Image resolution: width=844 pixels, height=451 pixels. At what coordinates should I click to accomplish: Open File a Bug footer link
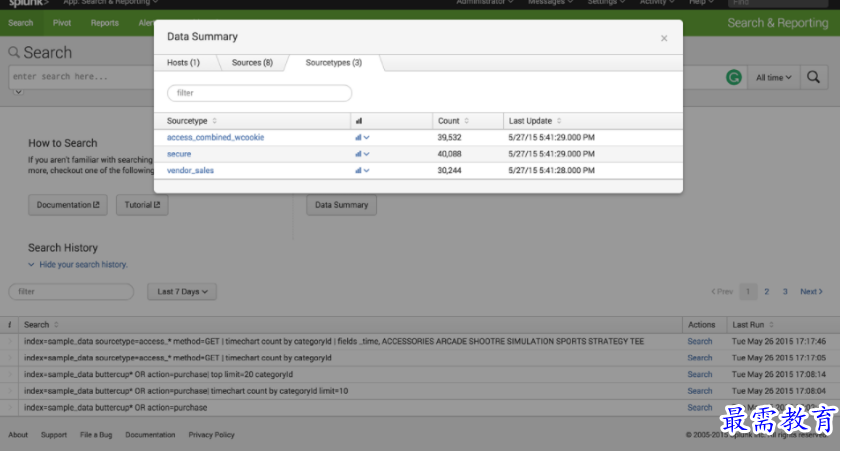pyautogui.click(x=96, y=435)
